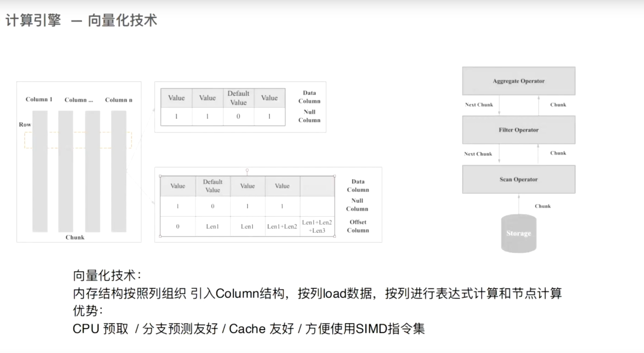Click the Aggregate Operator box
This screenshot has height=353, width=644.
pos(519,81)
